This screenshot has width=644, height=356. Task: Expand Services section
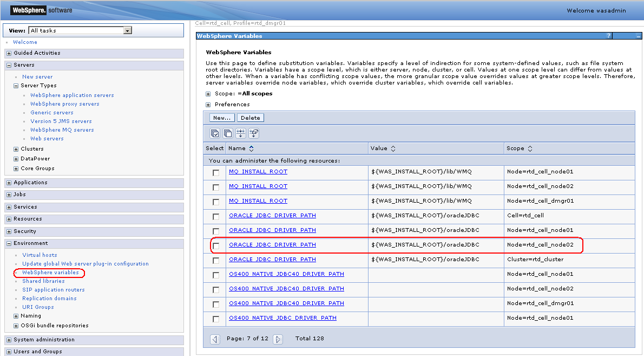9,207
